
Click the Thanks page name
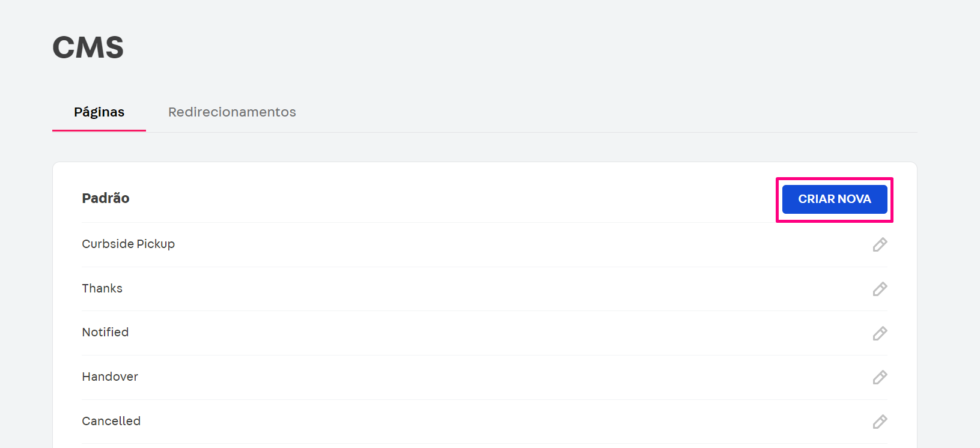pyautogui.click(x=102, y=288)
